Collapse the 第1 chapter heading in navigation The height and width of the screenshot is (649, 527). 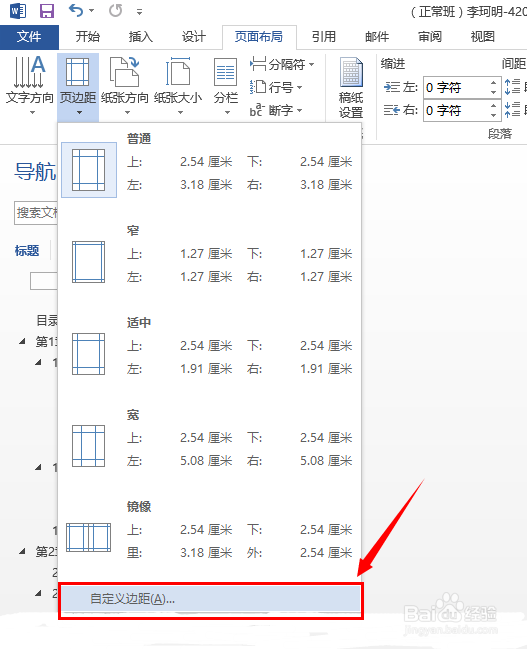(22, 341)
